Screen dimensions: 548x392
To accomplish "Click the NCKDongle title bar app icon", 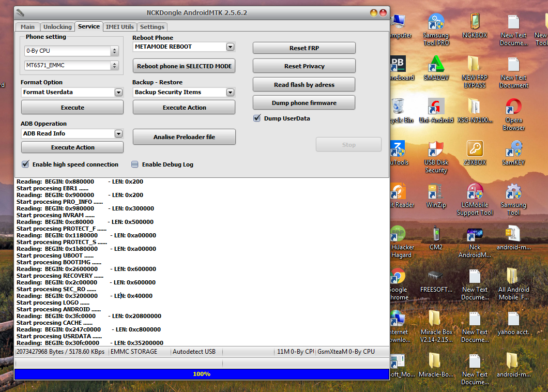I will click(x=20, y=13).
